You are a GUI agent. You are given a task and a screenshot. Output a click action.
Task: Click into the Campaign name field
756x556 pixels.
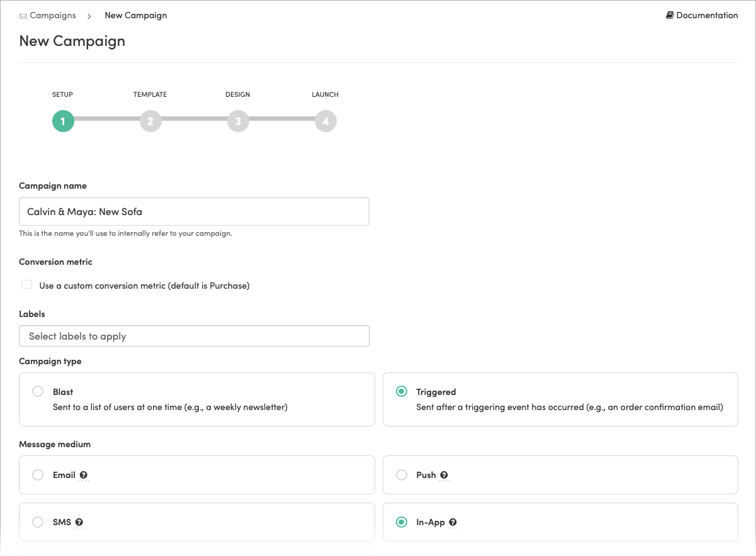click(194, 211)
